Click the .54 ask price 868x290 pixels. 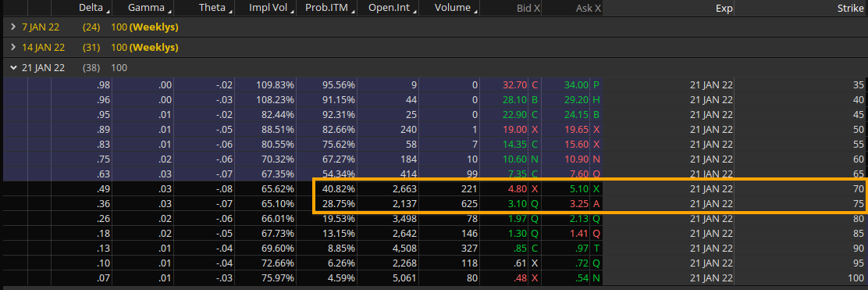tap(582, 279)
